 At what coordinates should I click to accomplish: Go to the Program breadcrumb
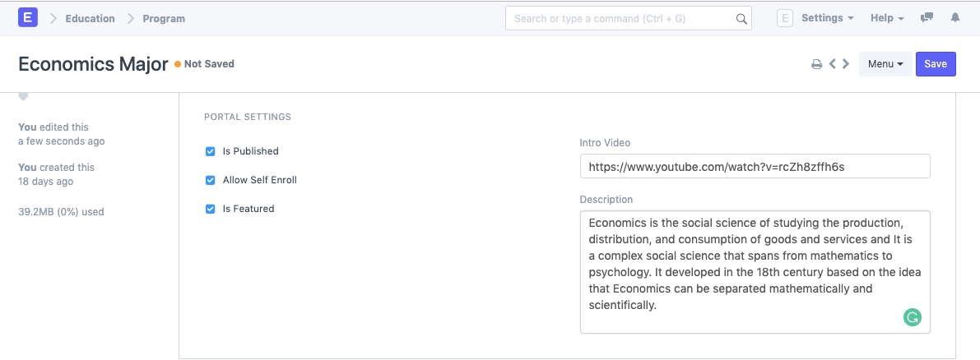pos(165,18)
